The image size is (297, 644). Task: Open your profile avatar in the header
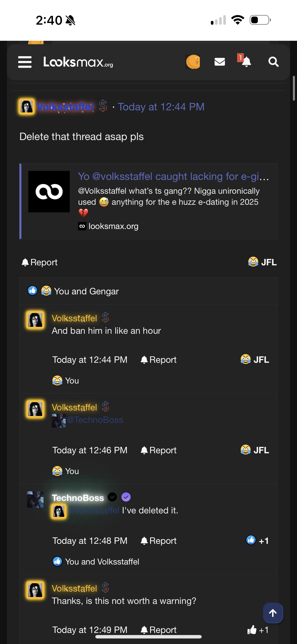pos(193,62)
